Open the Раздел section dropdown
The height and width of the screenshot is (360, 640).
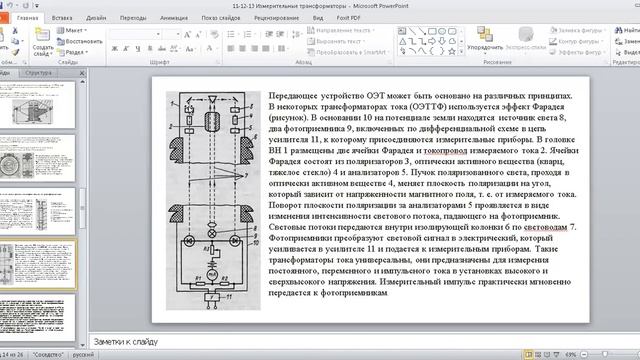[x=72, y=52]
